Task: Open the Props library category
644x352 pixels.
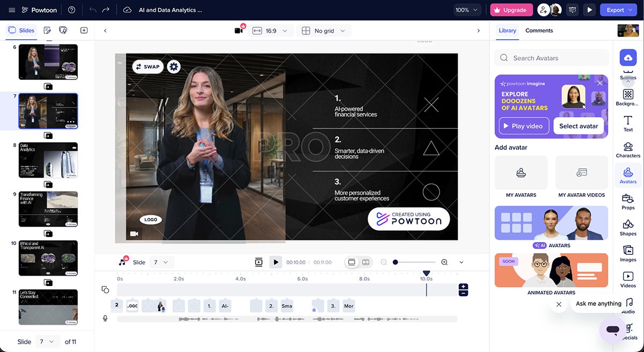Action: (x=628, y=202)
